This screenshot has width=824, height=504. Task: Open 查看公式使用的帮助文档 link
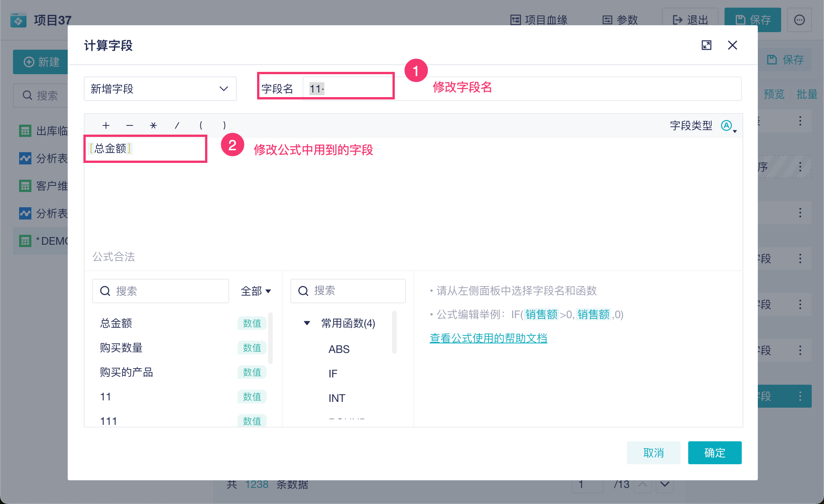(488, 338)
